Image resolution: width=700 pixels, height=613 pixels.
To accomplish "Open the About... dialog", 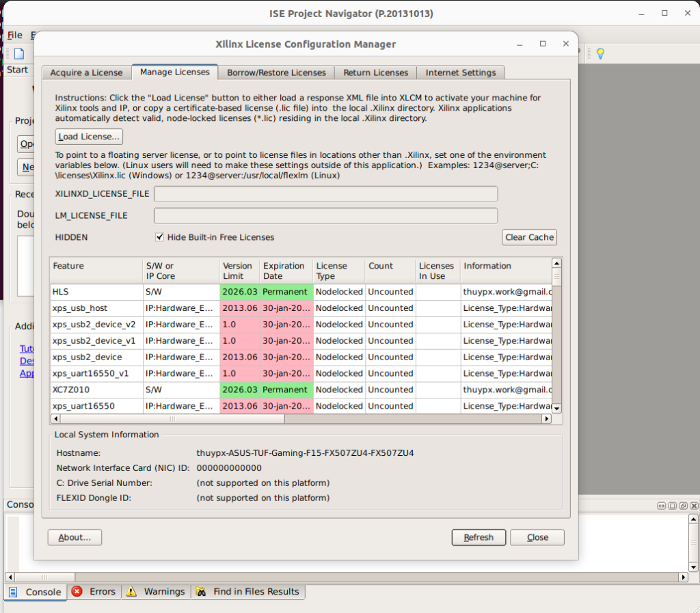I will point(75,538).
